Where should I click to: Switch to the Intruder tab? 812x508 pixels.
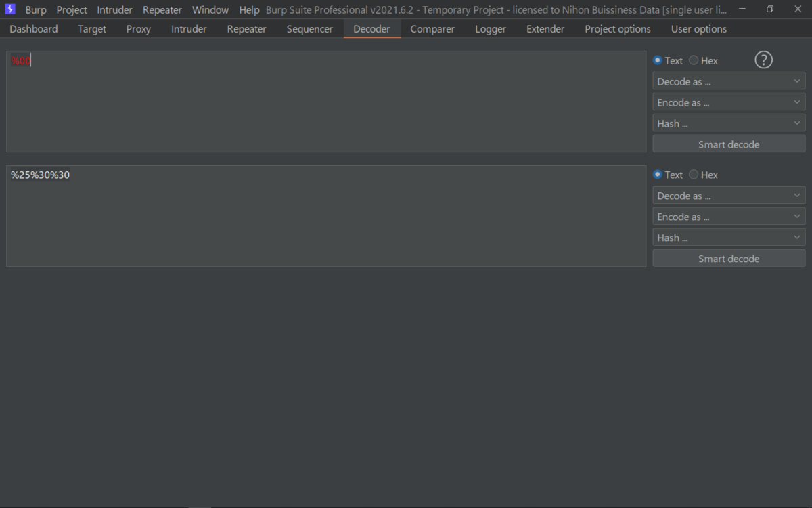(189, 29)
